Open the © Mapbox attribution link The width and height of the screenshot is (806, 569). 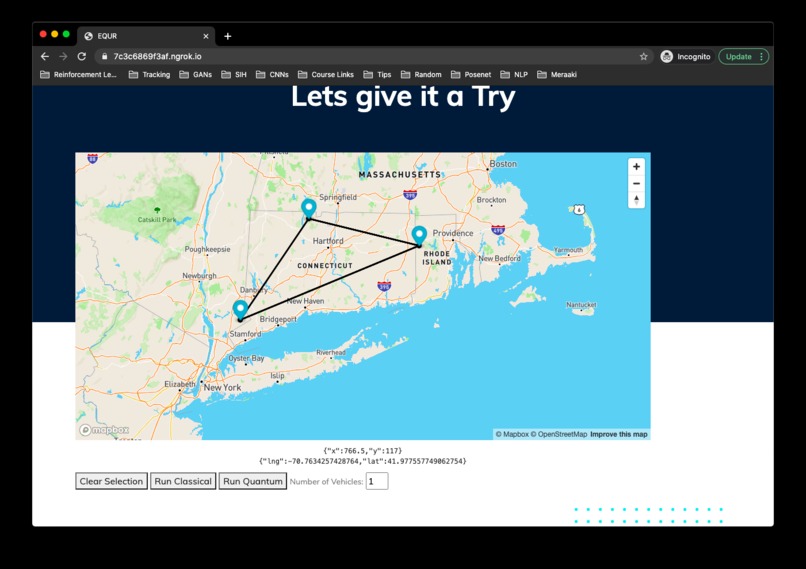(512, 434)
